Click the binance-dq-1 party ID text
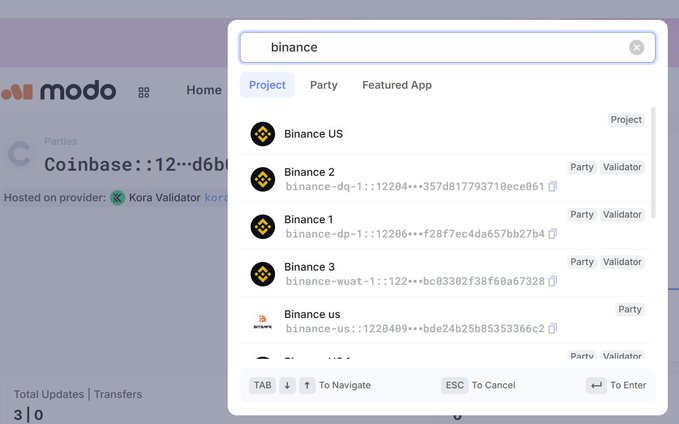679x424 pixels. (414, 187)
